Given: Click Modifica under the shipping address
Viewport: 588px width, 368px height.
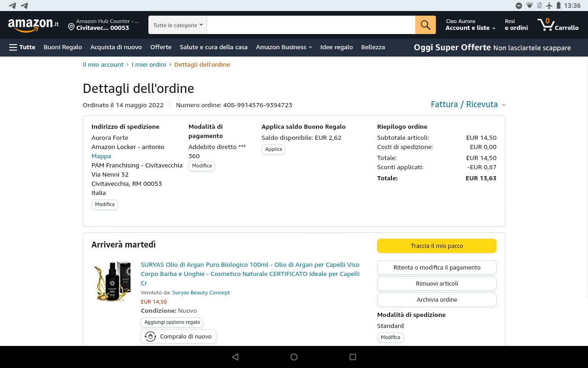Looking at the screenshot, I should [105, 204].
